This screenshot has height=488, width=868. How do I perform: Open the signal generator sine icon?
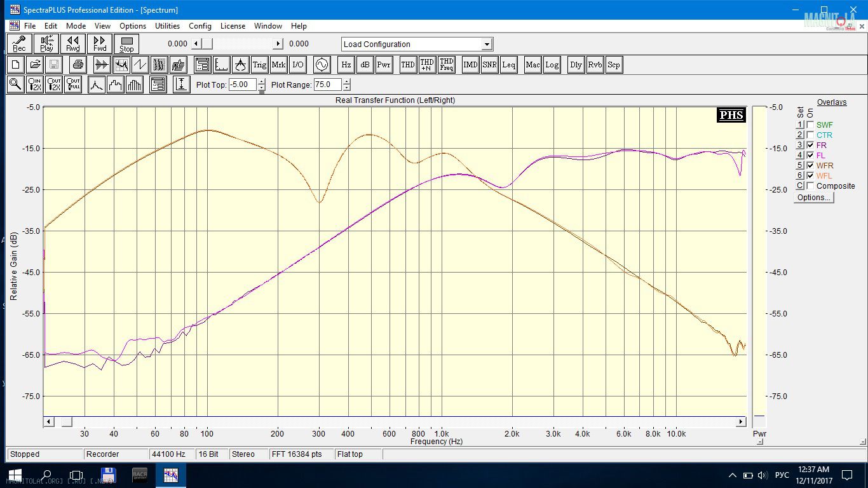pos(322,65)
